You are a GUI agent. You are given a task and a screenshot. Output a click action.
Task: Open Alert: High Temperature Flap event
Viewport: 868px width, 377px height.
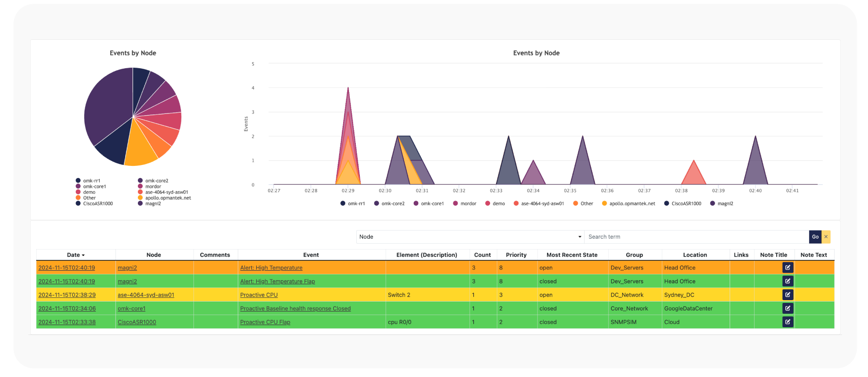coord(278,281)
